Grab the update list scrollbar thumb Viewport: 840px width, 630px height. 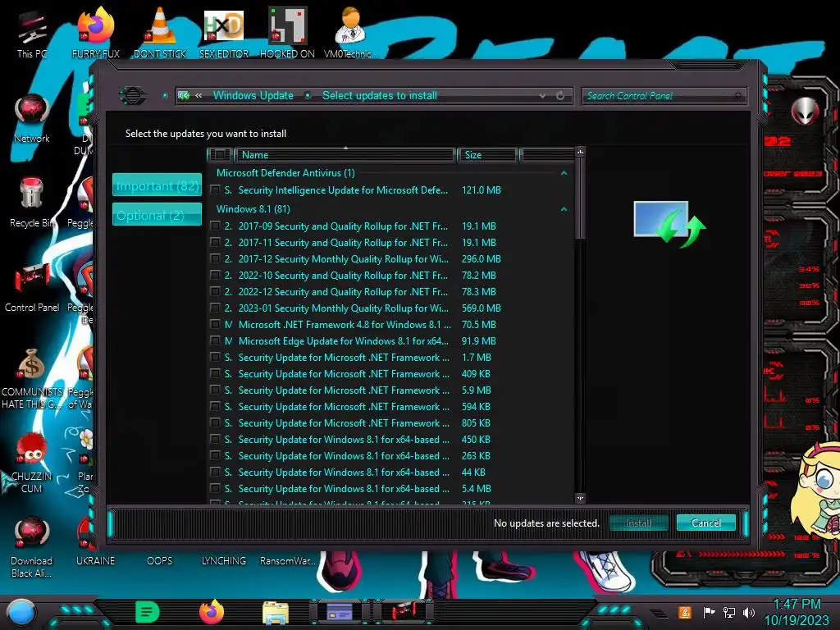point(580,199)
